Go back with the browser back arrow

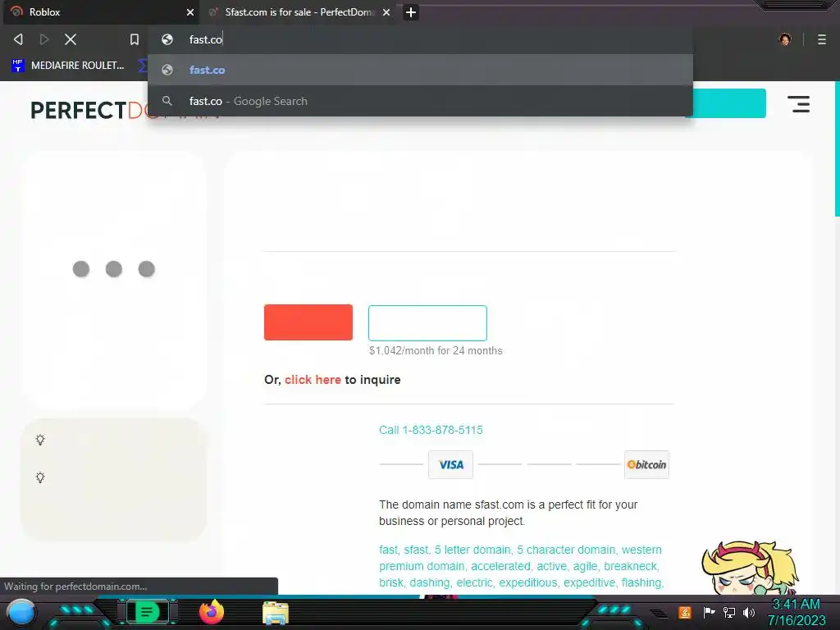point(18,39)
